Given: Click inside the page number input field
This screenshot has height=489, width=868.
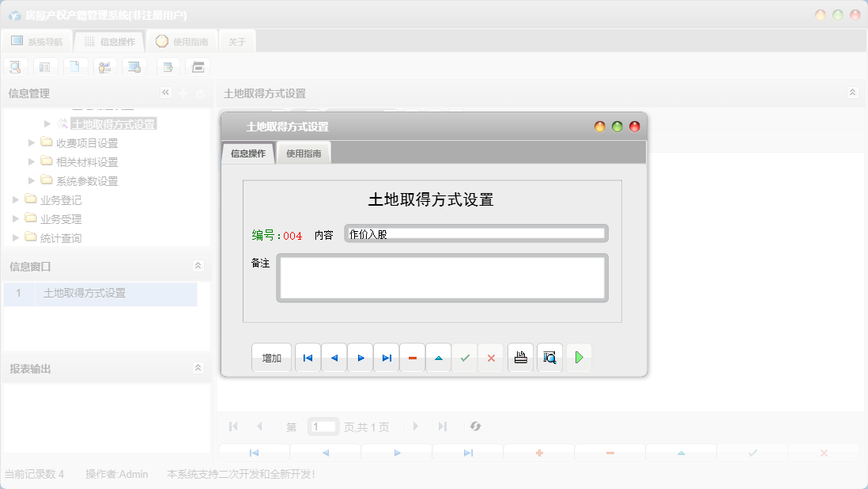Looking at the screenshot, I should (x=323, y=426).
